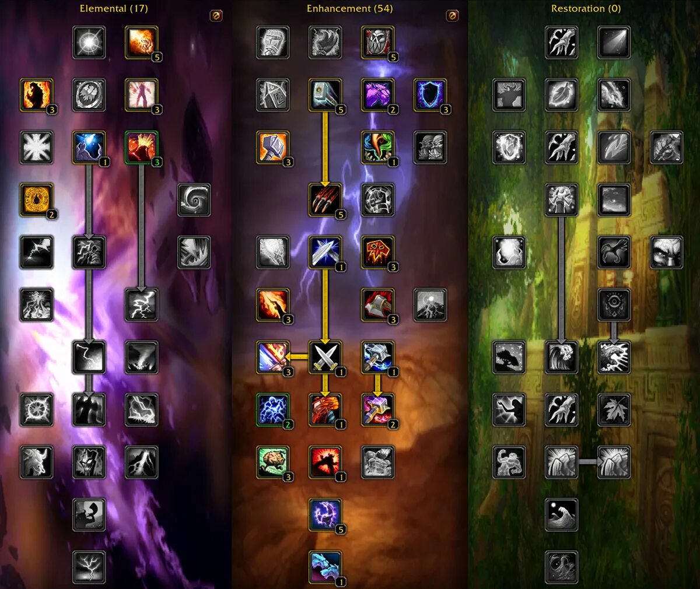Click Improved Water Shield talent in Restoration
This screenshot has width=700, height=589.
tap(509, 148)
